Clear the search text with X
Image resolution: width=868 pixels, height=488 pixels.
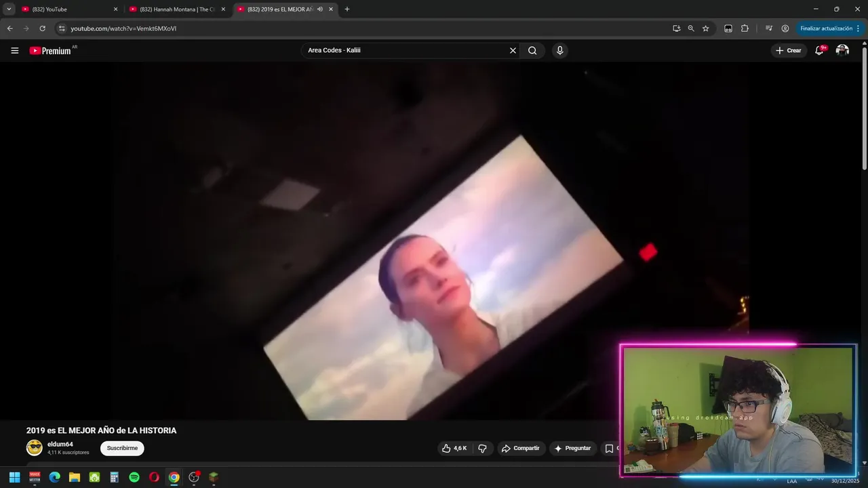click(513, 50)
